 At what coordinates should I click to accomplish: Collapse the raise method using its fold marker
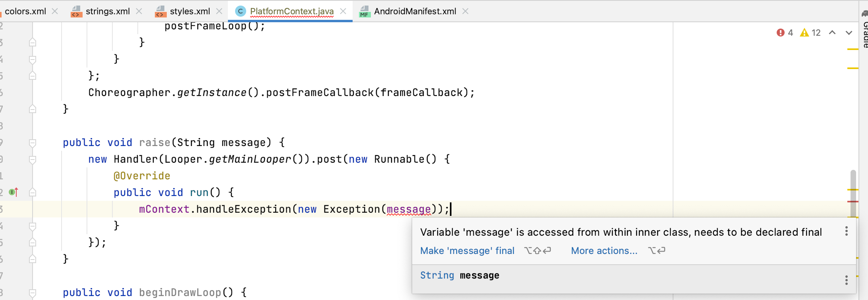(x=33, y=143)
